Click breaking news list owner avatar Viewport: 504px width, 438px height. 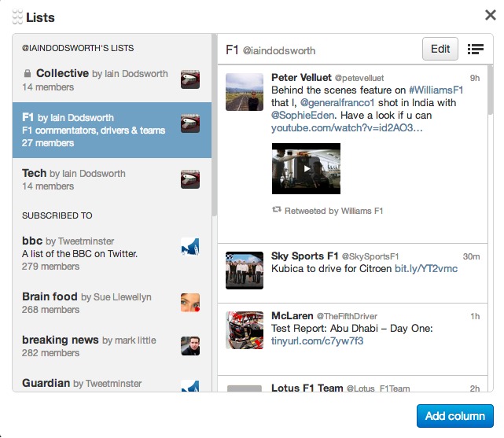click(189, 346)
